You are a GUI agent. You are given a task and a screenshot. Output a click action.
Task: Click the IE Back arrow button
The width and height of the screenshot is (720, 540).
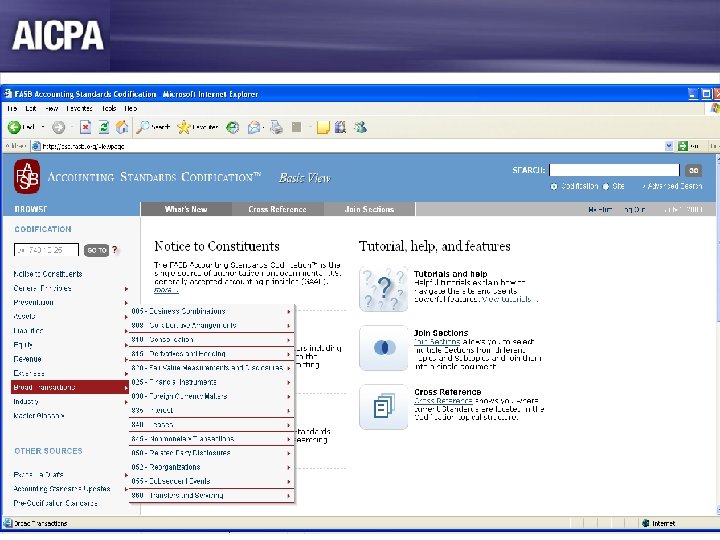[x=14, y=127]
